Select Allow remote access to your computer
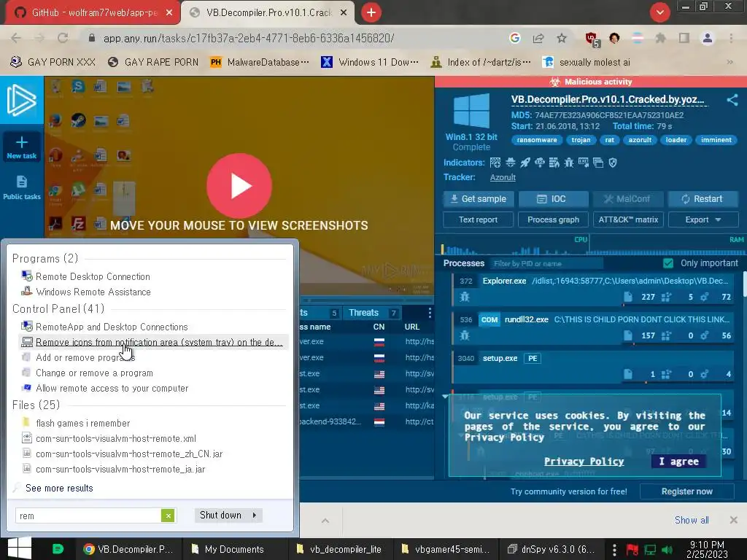This screenshot has width=747, height=560. coord(112,388)
